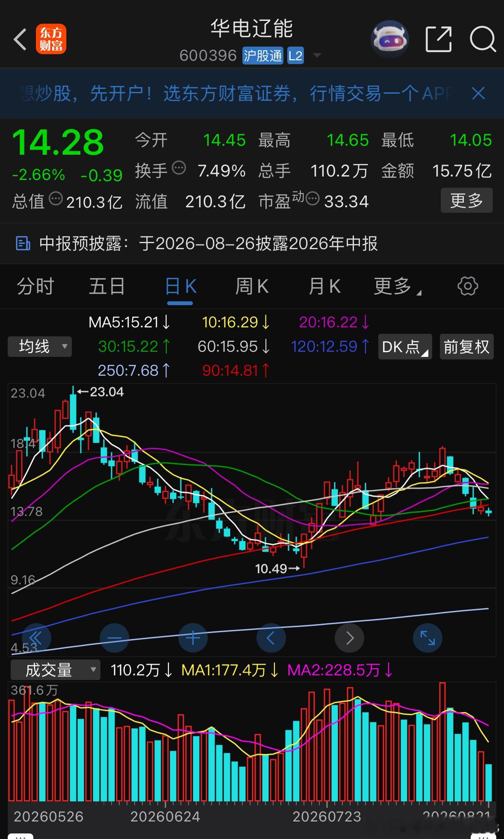
Task: Open the 均线 indicator dropdown
Action: (40, 346)
